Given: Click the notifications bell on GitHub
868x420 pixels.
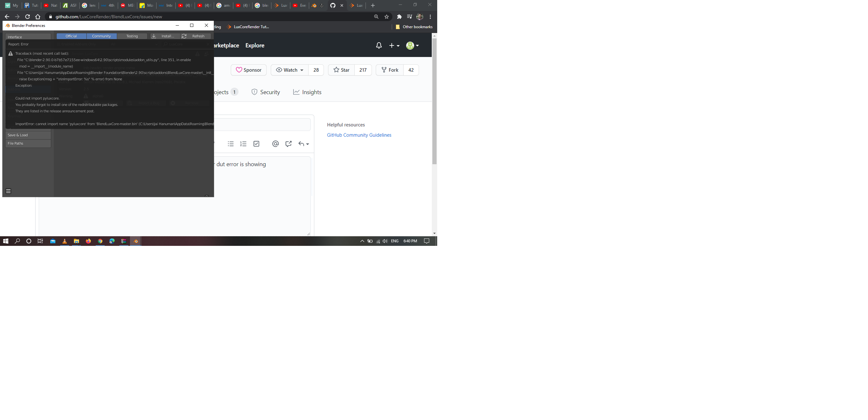Looking at the screenshot, I should coord(379,45).
